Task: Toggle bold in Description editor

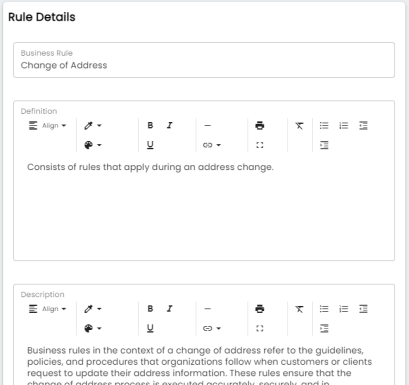Action: coord(150,309)
